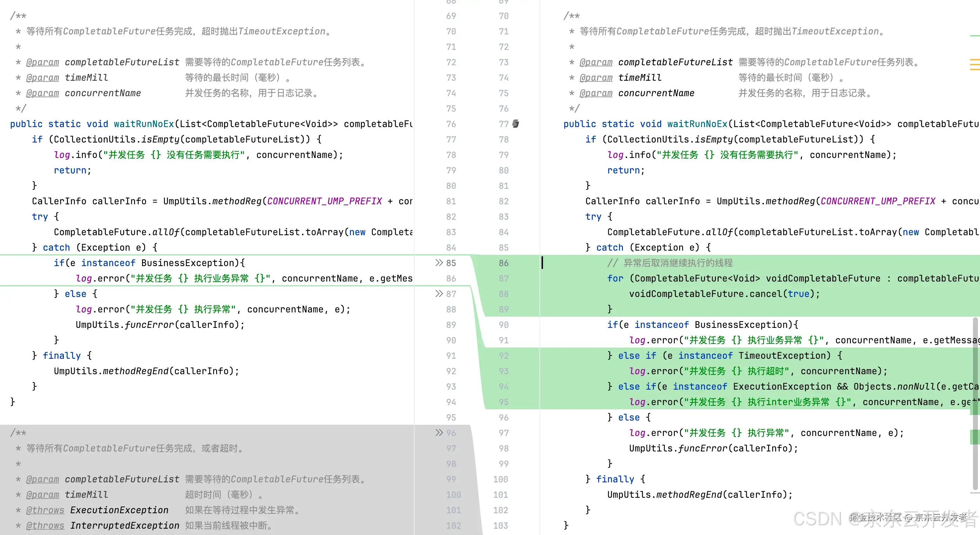The image size is (980, 535).
Task: Click the green added lines marker on right scrollbar
Action: click(975, 435)
